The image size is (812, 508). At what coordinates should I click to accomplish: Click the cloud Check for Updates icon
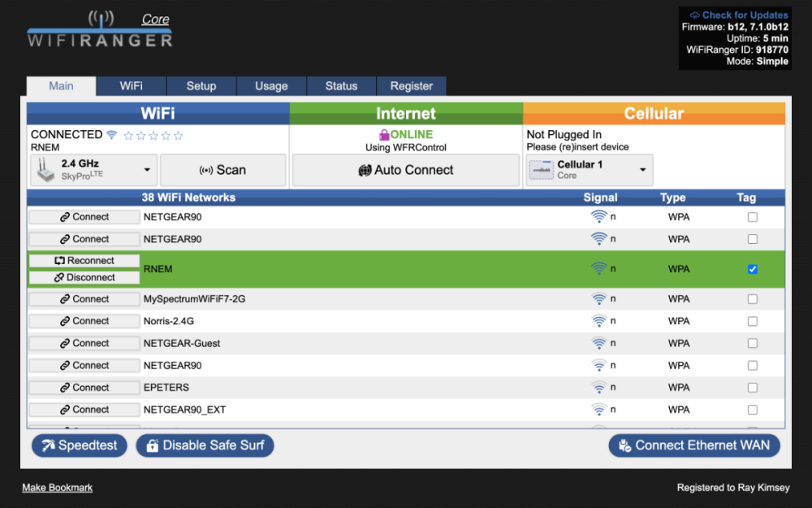(694, 15)
